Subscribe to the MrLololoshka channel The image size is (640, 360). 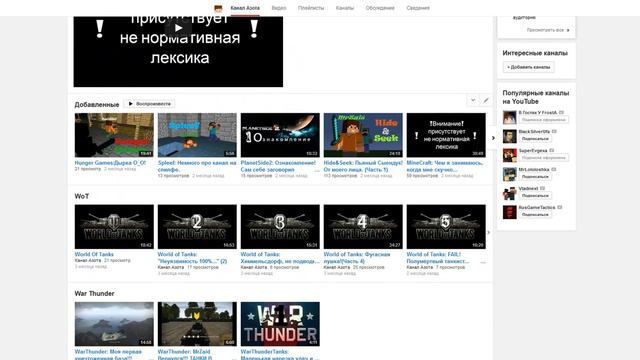[x=535, y=177]
